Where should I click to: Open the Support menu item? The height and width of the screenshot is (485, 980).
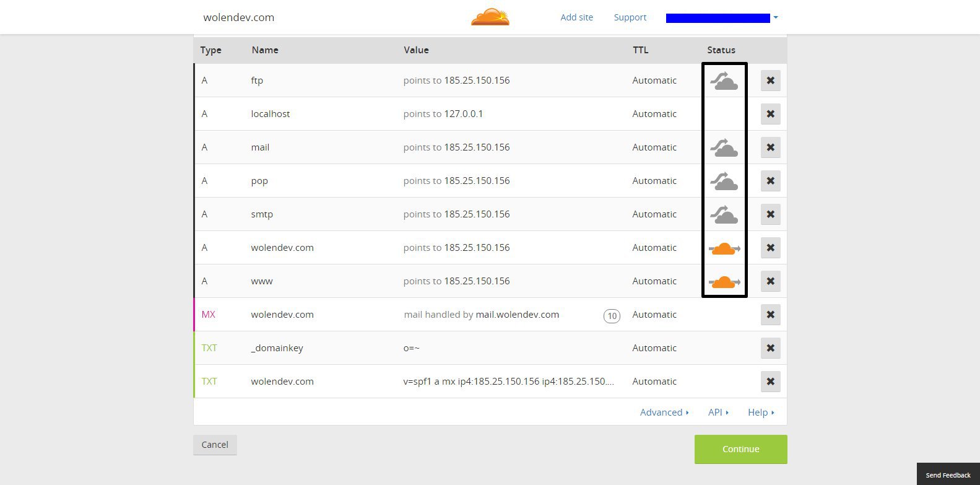630,17
